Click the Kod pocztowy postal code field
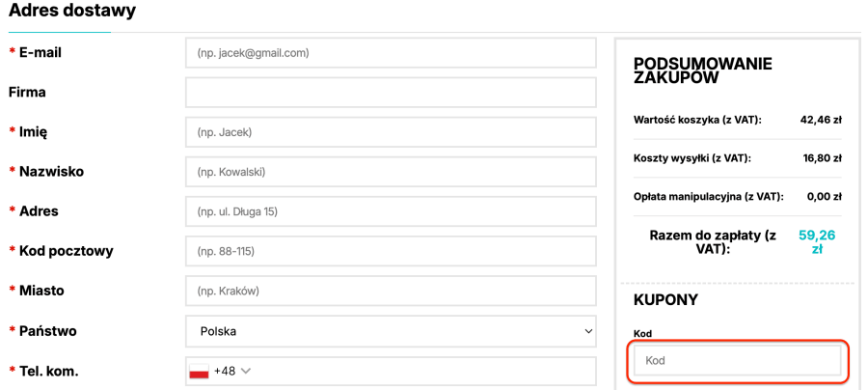This screenshot has width=868, height=390. (391, 251)
